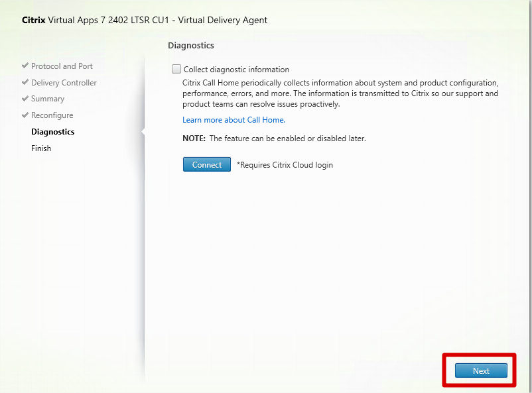532x393 pixels.
Task: Go to Protocol and Port step
Action: click(62, 66)
